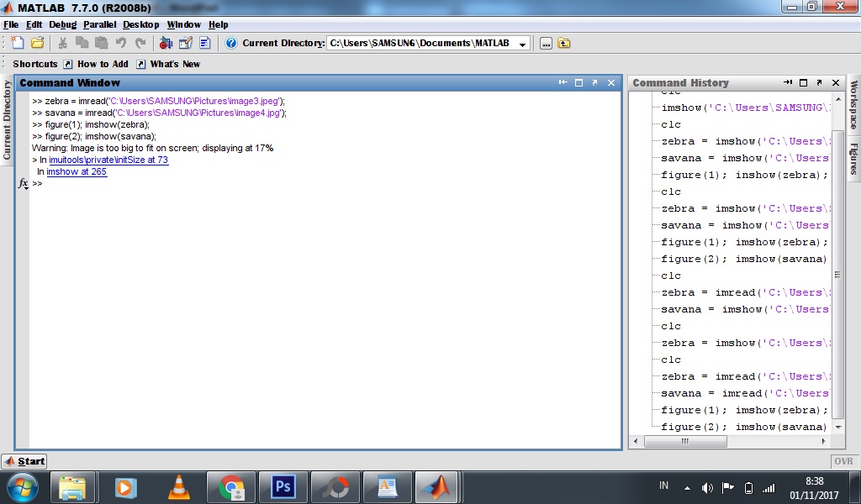Click the Open file folder icon
The height and width of the screenshot is (504, 861).
click(37, 43)
